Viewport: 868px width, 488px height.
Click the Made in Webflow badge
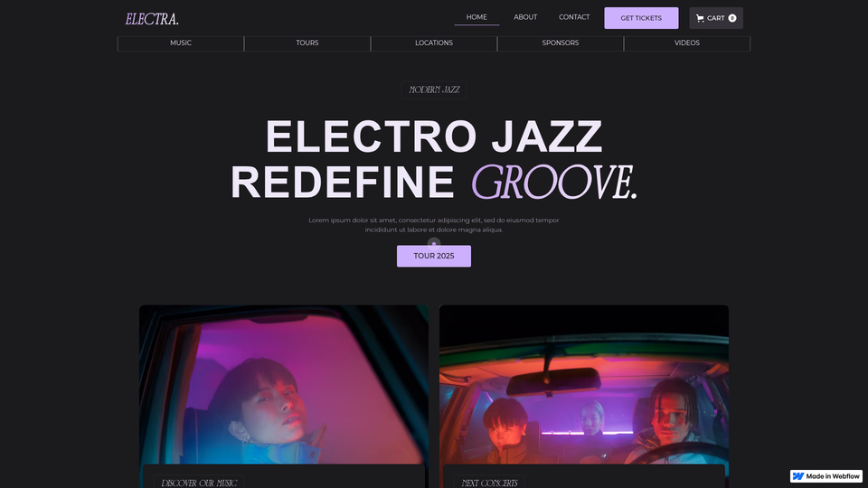[826, 476]
